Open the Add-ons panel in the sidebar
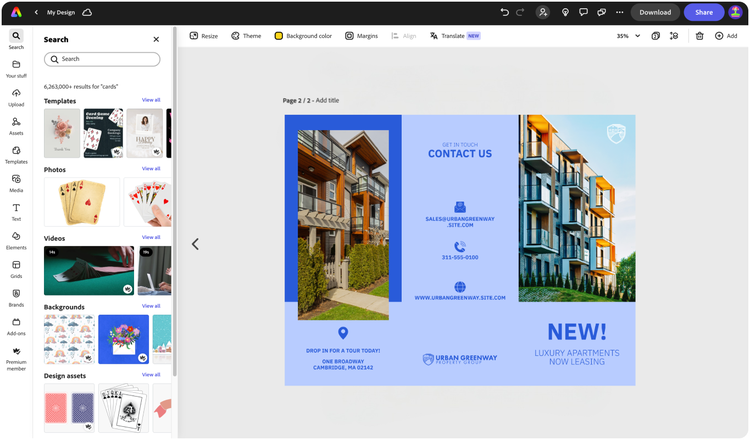Image resolution: width=750 pixels, height=440 pixels. [x=16, y=327]
